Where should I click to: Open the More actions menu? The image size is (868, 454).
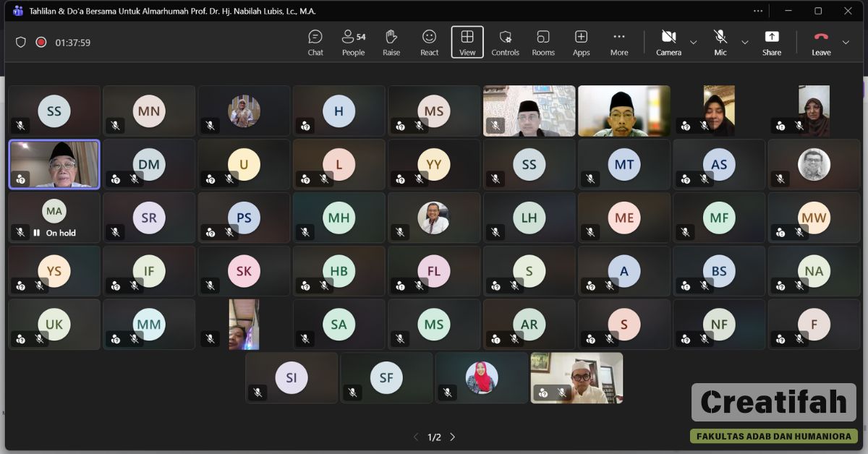[x=619, y=42]
